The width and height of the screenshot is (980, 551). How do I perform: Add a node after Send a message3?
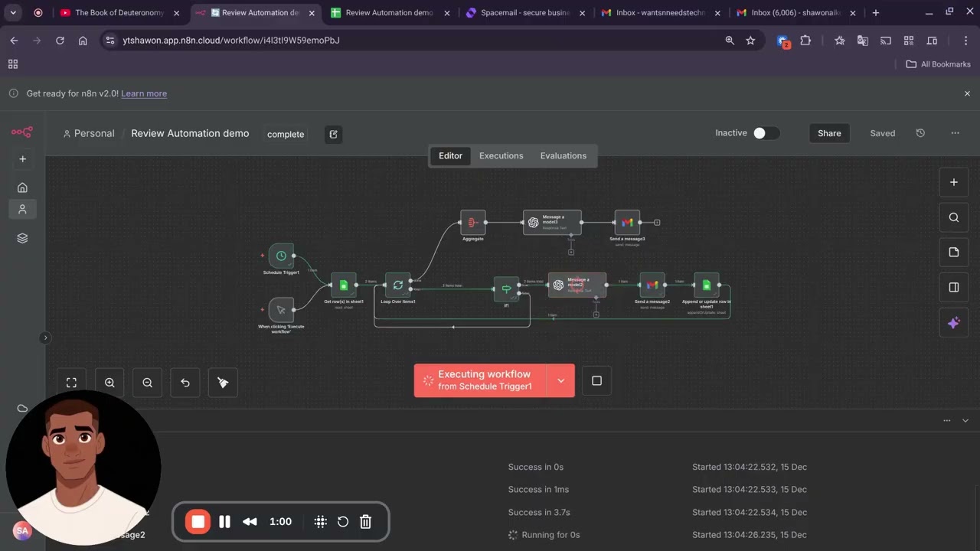(x=657, y=223)
